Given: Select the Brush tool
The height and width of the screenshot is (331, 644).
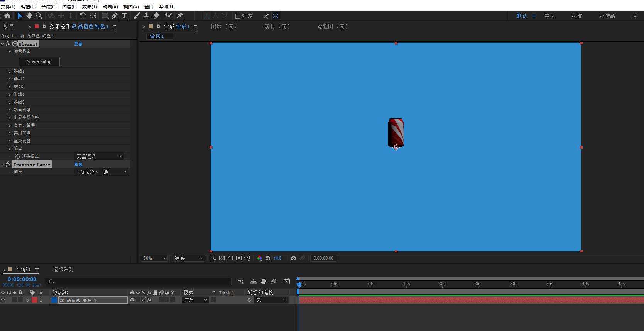Looking at the screenshot, I should pyautogui.click(x=137, y=16).
